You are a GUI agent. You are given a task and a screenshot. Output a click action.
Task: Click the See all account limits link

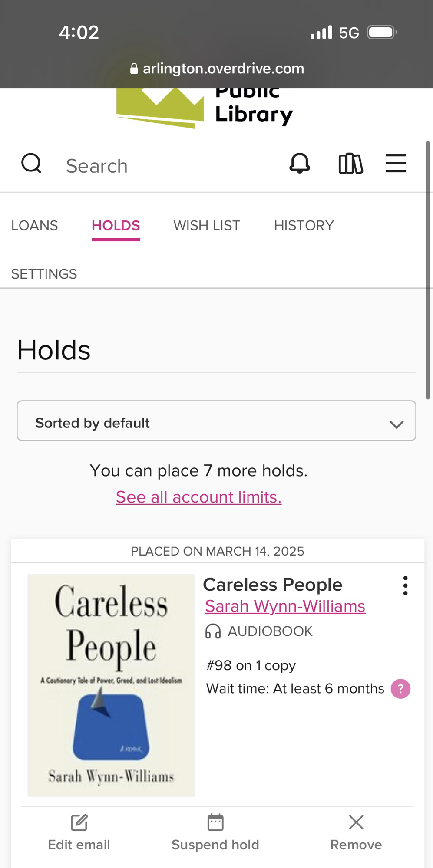(x=198, y=497)
